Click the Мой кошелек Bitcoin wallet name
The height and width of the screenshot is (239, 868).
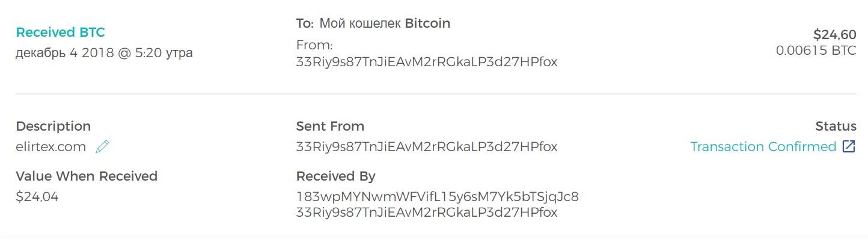(x=385, y=23)
